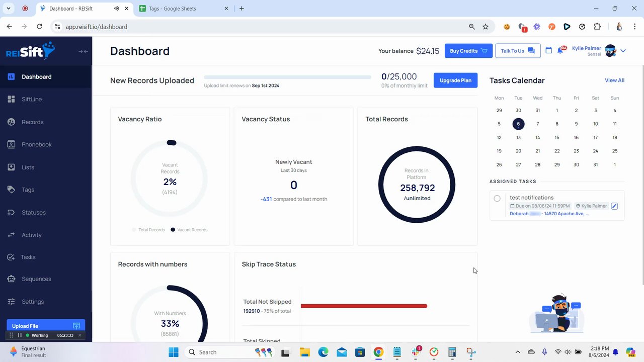Click the With Numbers 33% value
644x362 pixels.
tap(170, 323)
